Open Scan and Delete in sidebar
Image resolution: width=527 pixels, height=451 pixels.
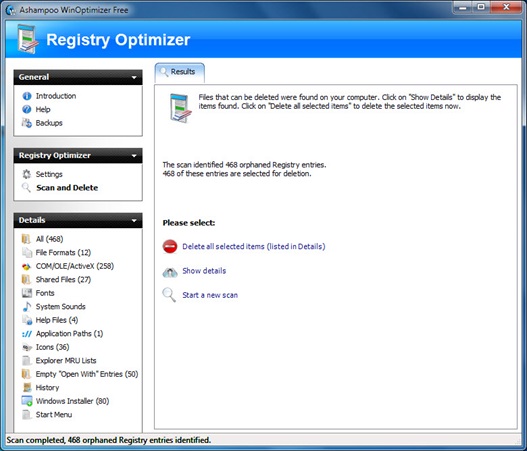(x=67, y=188)
